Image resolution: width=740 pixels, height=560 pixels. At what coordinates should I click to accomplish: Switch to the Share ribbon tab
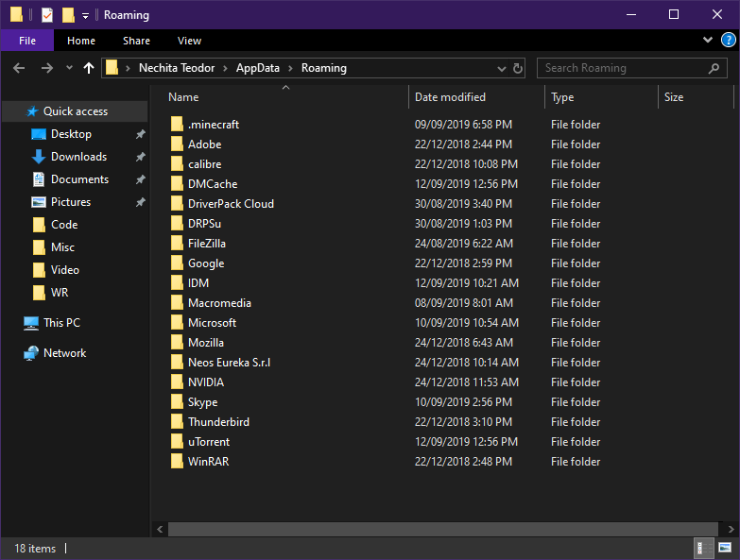coord(136,41)
